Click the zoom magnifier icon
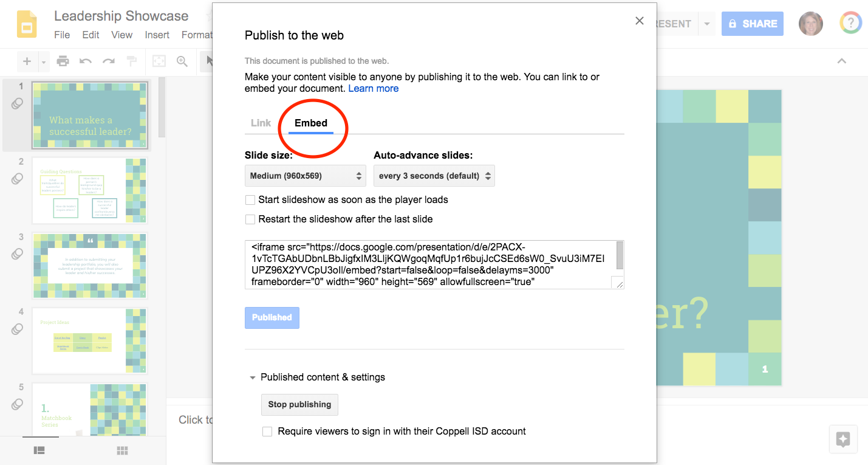Viewport: 868px width, 465px height. [x=182, y=61]
